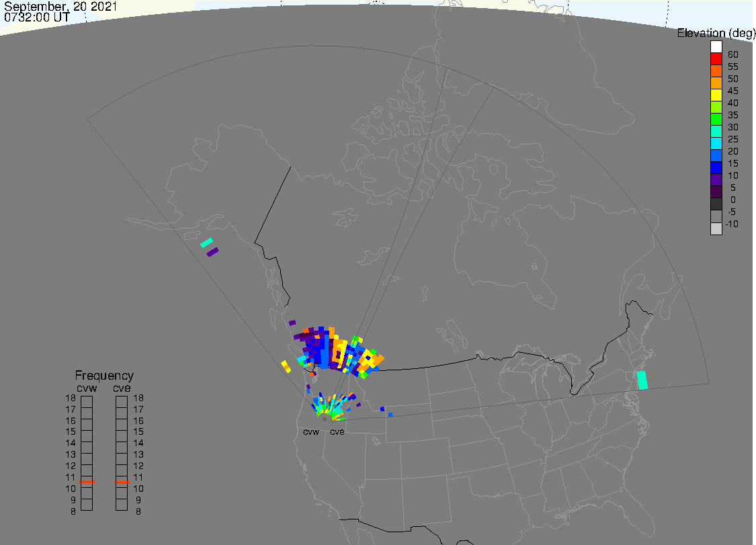The height and width of the screenshot is (545, 756).
Task: Click the number 14 beside the cvw frequency bar
Action: click(71, 443)
